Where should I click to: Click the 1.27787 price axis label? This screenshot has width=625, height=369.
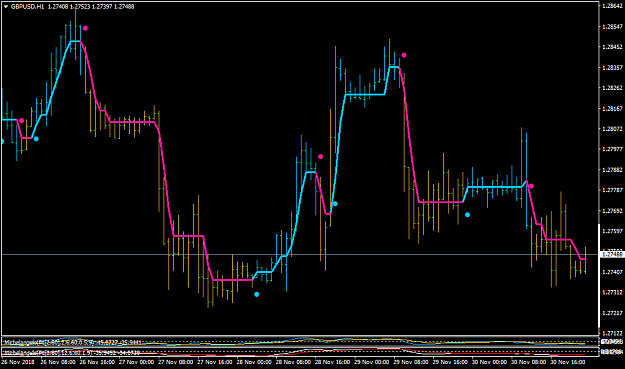click(x=612, y=190)
